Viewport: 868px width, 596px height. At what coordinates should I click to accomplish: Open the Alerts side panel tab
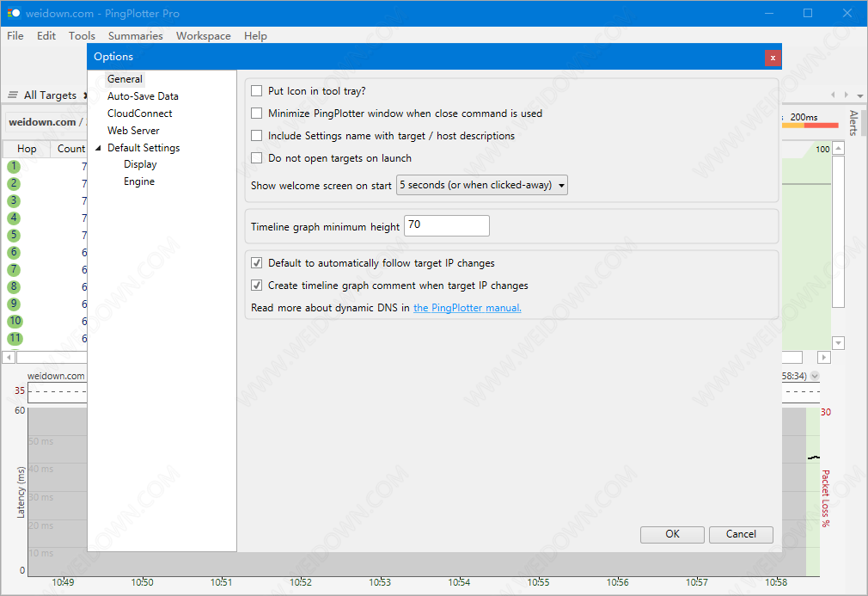[x=853, y=122]
